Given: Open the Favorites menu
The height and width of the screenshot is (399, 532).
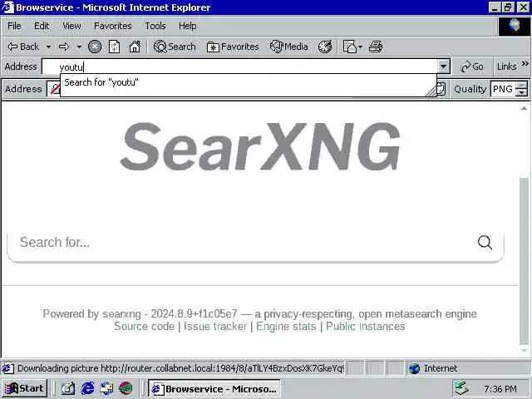Looking at the screenshot, I should pyautogui.click(x=113, y=26).
